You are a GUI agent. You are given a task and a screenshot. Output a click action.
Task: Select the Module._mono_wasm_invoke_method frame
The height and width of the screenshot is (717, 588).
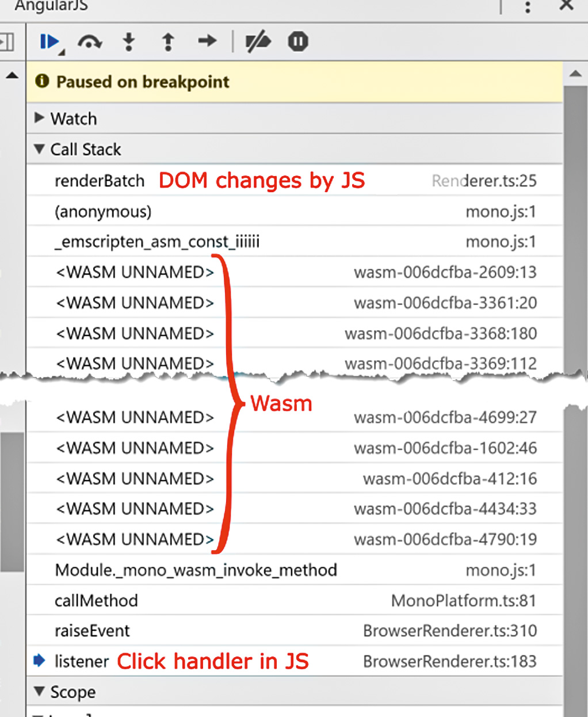click(196, 570)
